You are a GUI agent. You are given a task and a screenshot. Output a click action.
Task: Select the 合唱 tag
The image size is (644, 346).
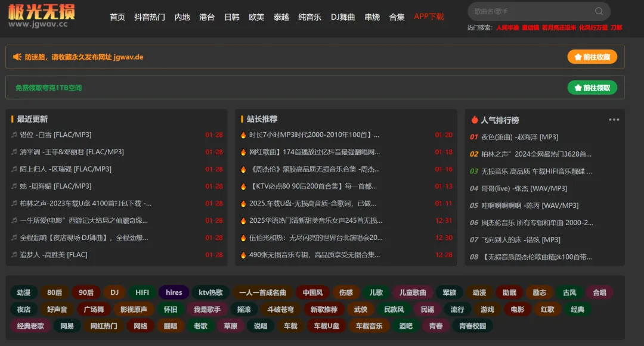click(x=599, y=292)
